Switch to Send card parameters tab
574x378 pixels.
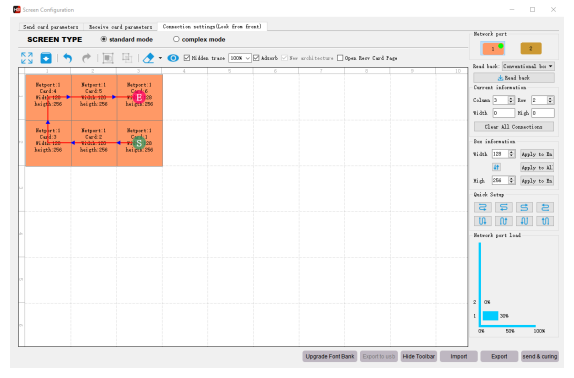coord(51,27)
